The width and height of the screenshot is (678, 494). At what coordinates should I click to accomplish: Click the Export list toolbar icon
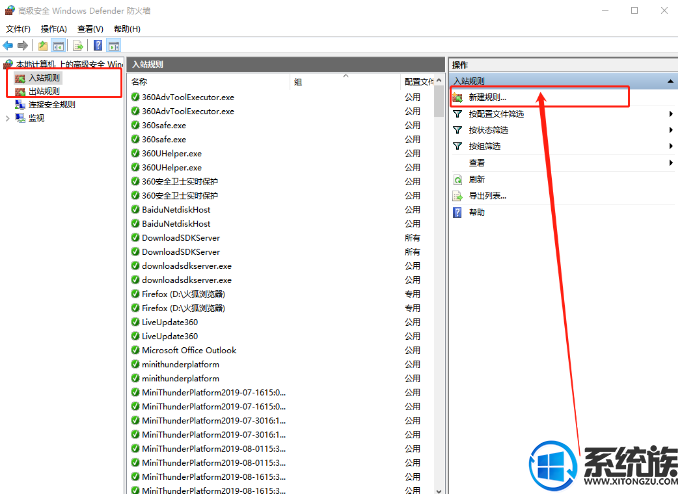point(78,45)
